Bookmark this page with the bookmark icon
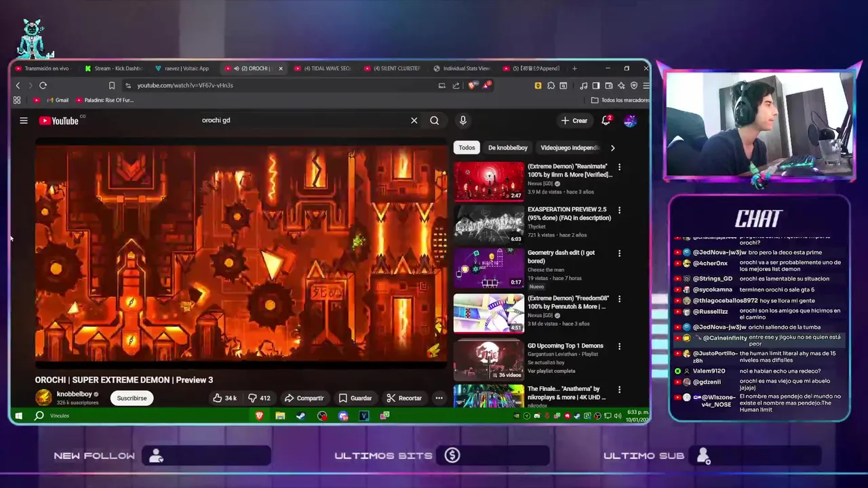Screen dimensions: 868x488 (x=112, y=85)
